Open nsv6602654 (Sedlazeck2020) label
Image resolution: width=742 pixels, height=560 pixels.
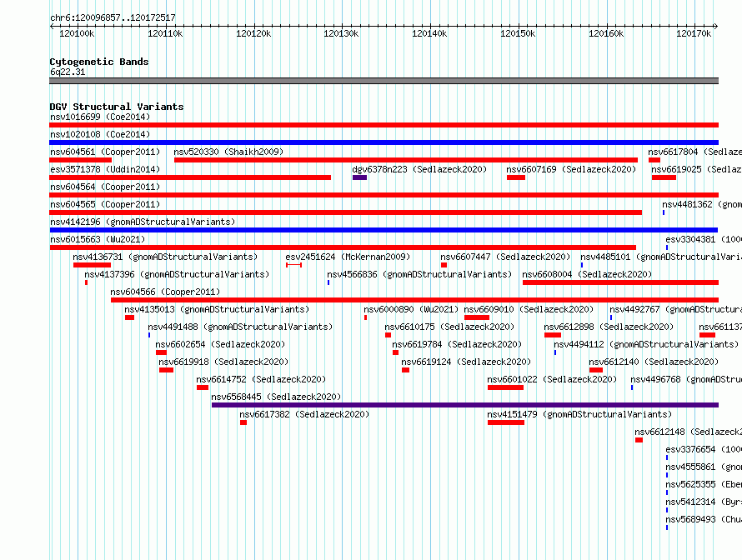click(220, 344)
